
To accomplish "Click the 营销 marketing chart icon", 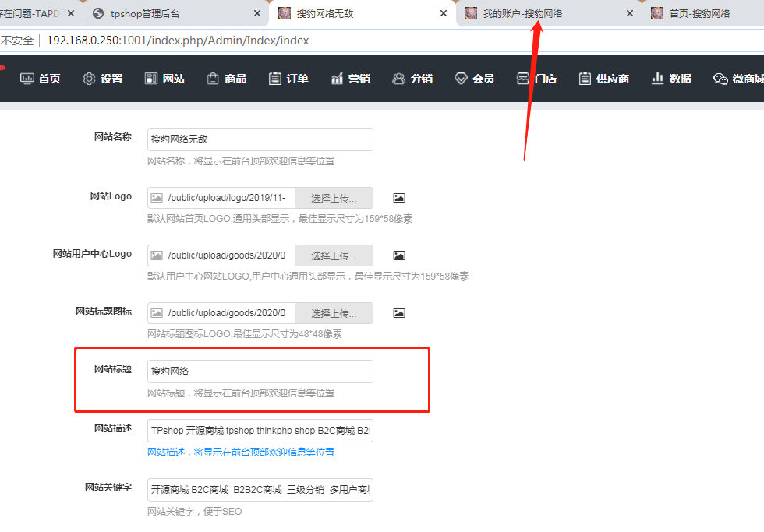I will click(338, 79).
